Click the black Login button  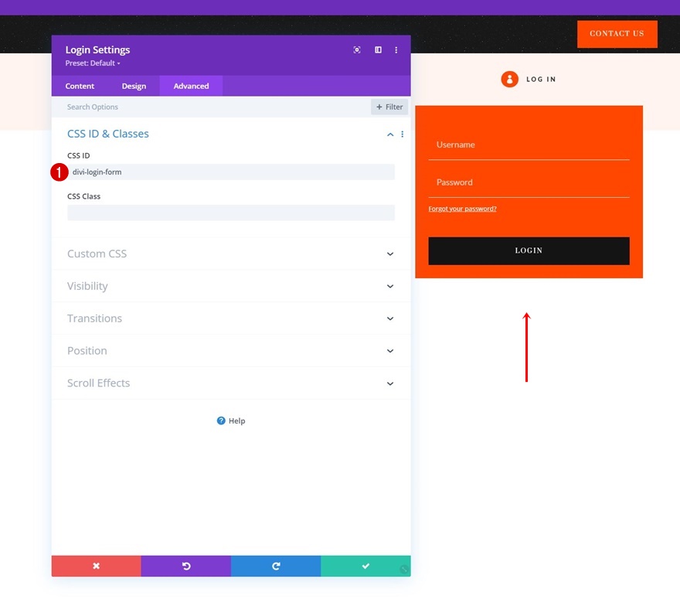pyautogui.click(x=529, y=250)
